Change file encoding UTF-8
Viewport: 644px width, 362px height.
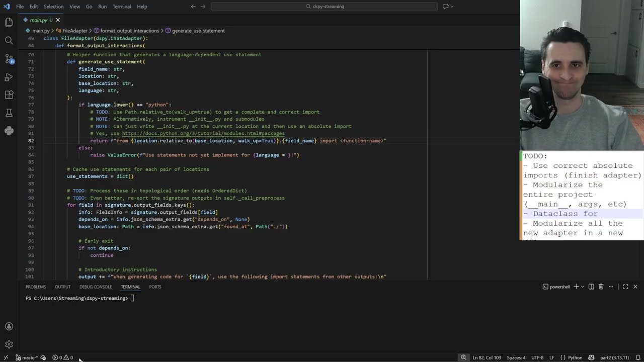[537, 357]
